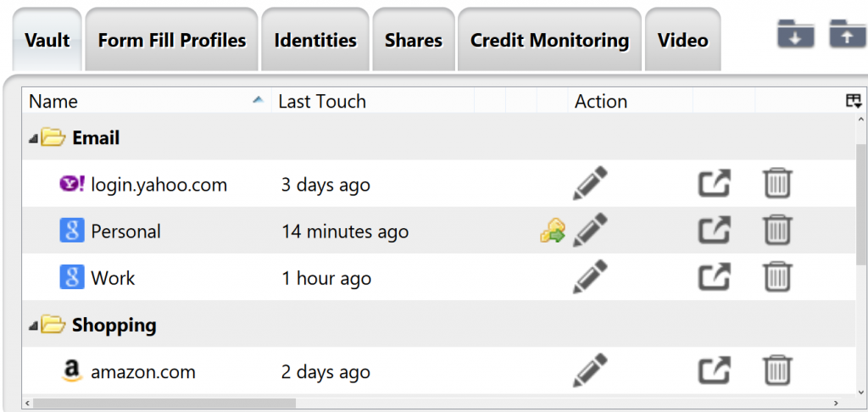Edit the Work entry with pencil icon
This screenshot has width=868, height=412.
click(x=590, y=276)
